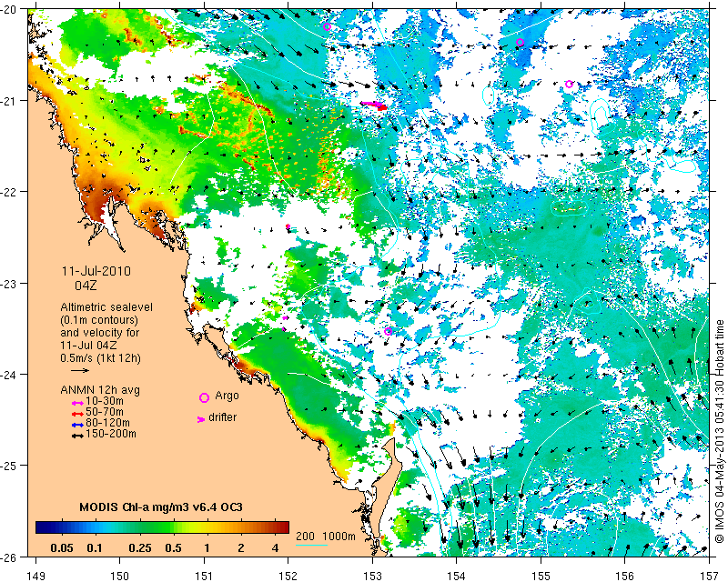Click the dark blue end of colorbar
Image resolution: width=728 pixels, height=582 pixels.
click(42, 527)
